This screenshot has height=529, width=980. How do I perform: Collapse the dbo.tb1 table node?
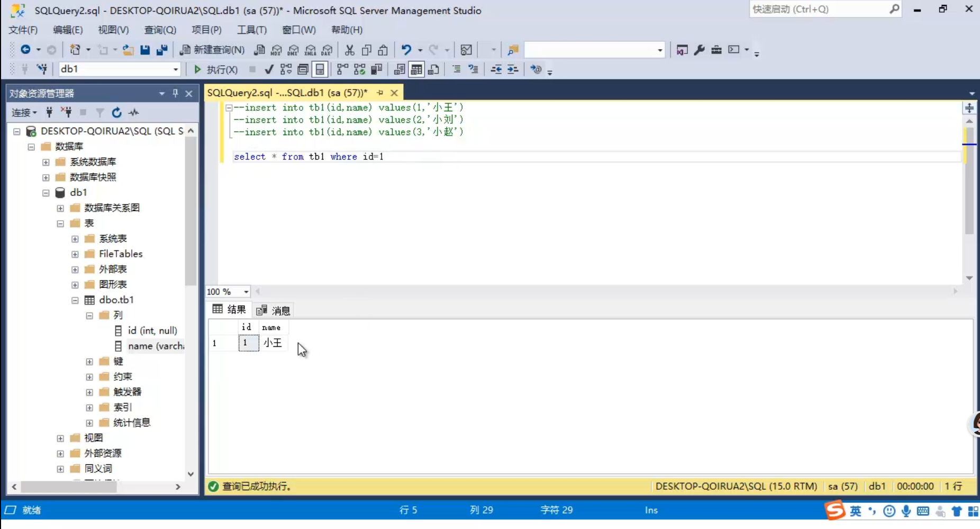coord(75,300)
